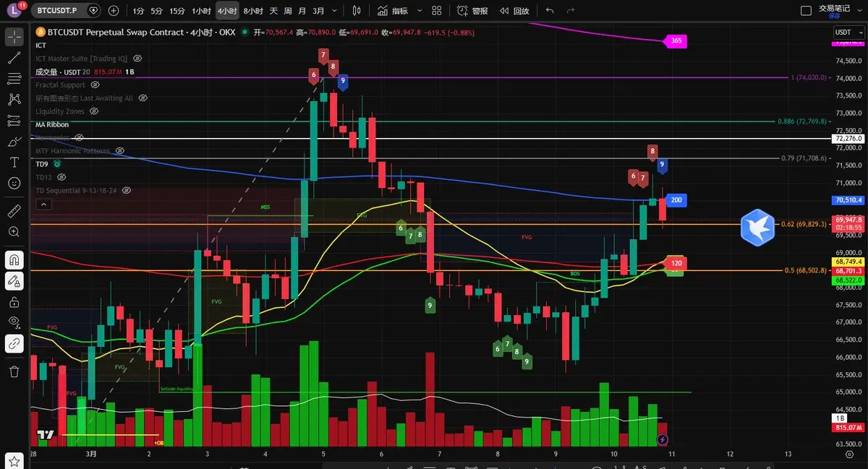Image resolution: width=868 pixels, height=469 pixels.
Task: Activate the zoom in tool
Action: [x=14, y=232]
